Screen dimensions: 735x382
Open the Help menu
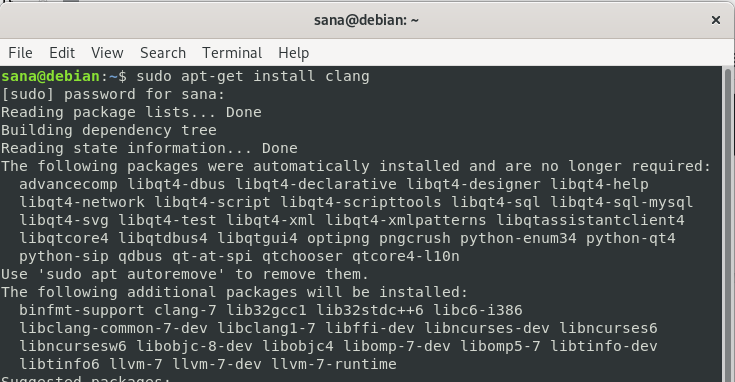(293, 53)
